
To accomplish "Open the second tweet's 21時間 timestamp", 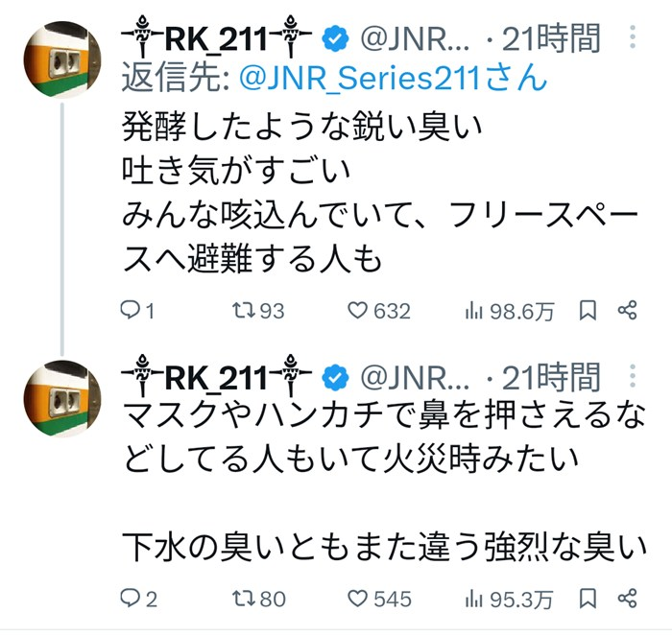I will (557, 376).
